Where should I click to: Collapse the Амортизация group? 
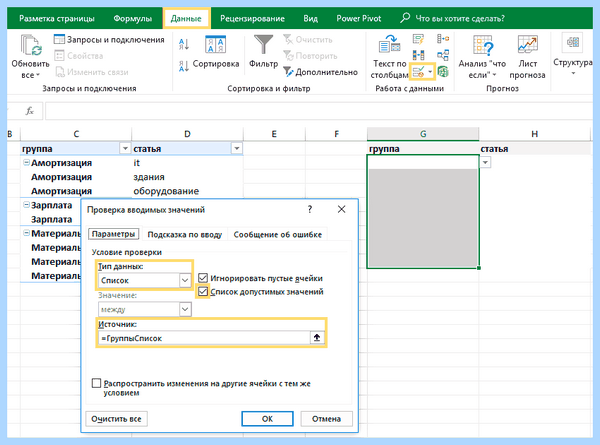[26, 163]
